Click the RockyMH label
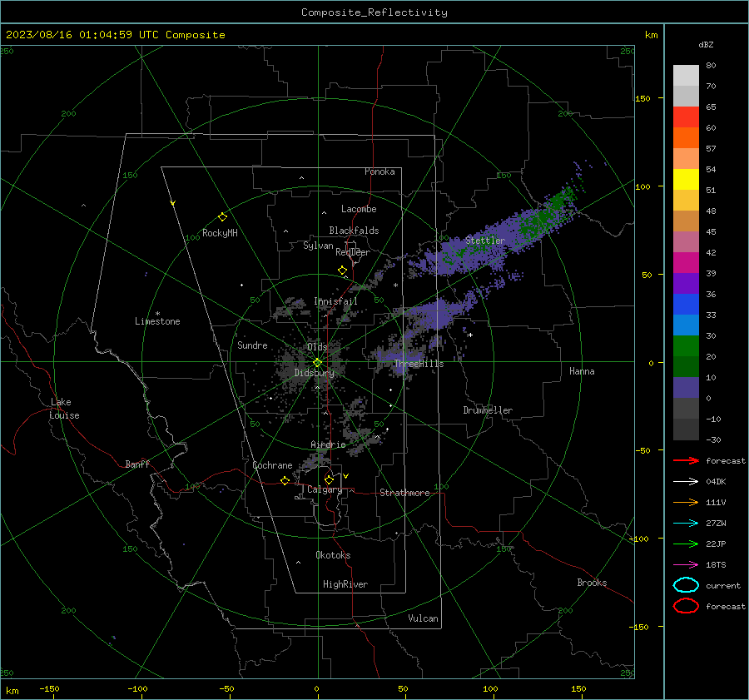Screen dimensions: 749x700 coord(220,233)
